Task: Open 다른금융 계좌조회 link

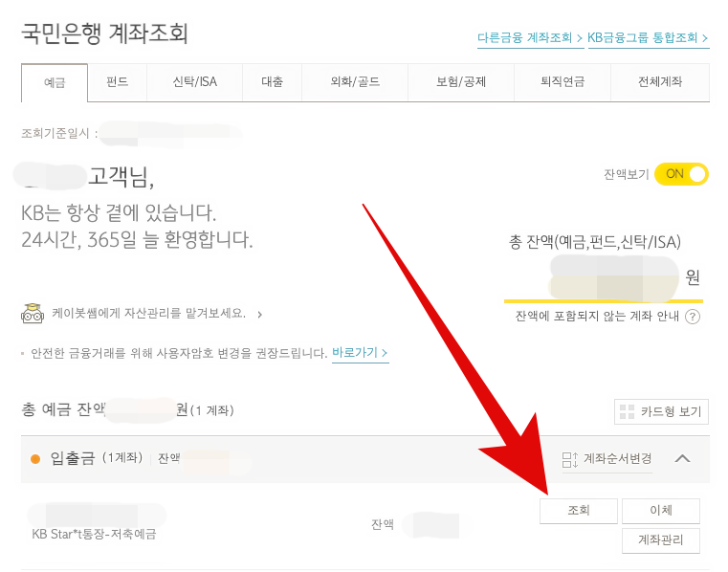Action: point(530,38)
